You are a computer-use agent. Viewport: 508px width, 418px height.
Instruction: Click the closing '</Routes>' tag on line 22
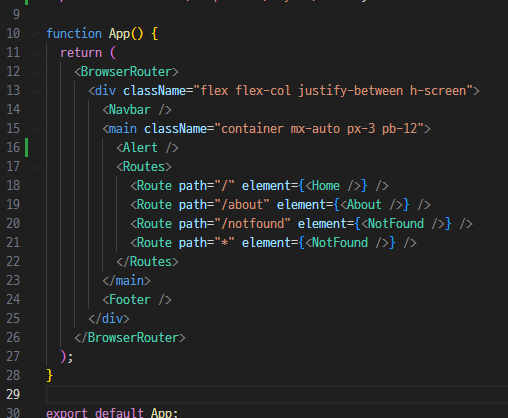point(147,262)
